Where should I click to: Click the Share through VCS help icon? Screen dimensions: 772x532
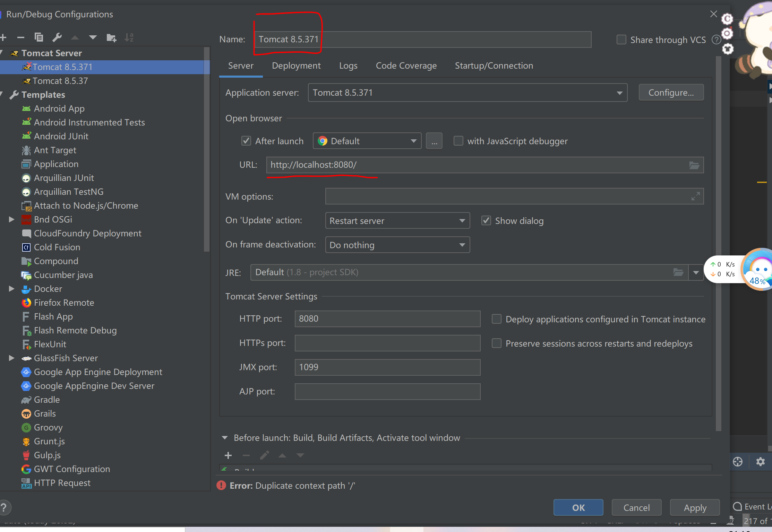pyautogui.click(x=716, y=40)
